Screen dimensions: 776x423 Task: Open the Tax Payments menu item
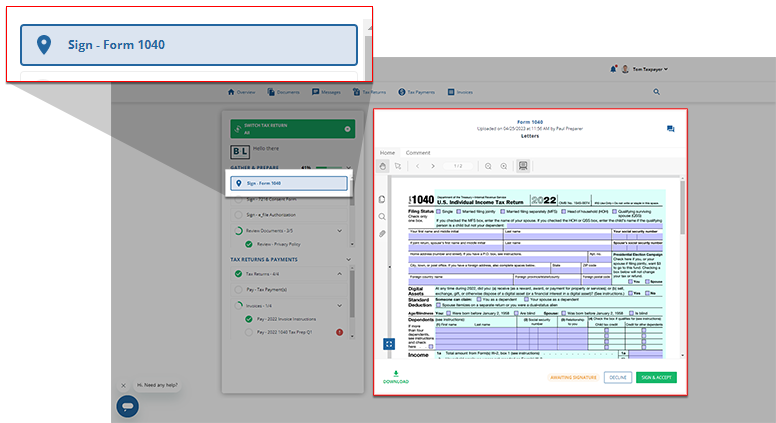pyautogui.click(x=417, y=92)
